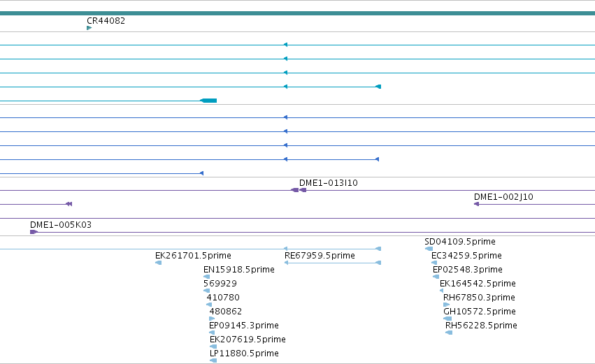
Task: Select the small CR44082 gene arrow glyph
Action: pyautogui.click(x=89, y=28)
